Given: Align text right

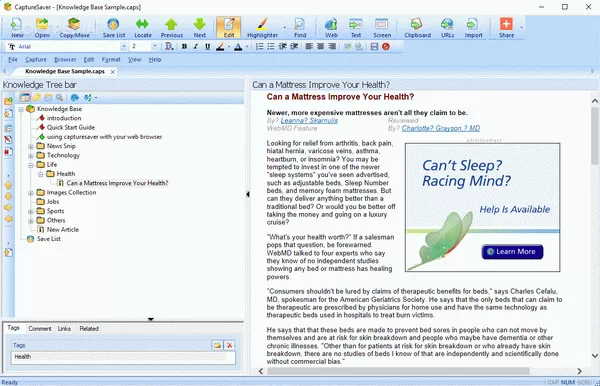Looking at the screenshot, I should 332,47.
